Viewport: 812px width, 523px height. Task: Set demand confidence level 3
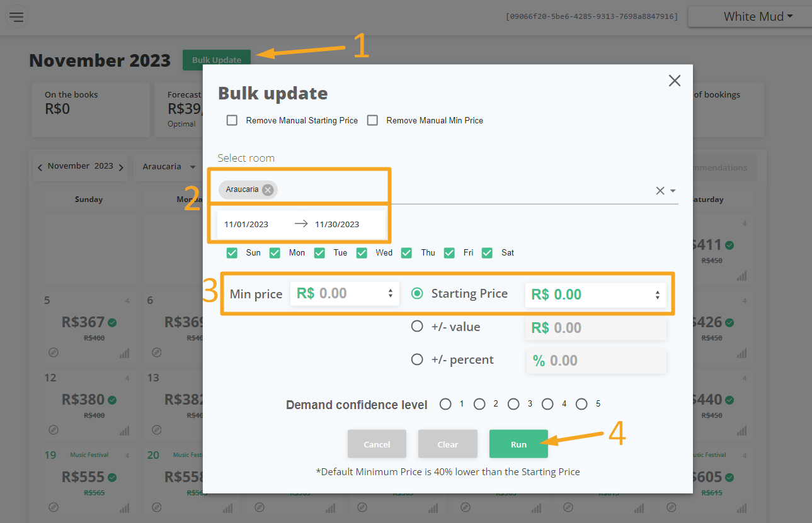[513, 404]
